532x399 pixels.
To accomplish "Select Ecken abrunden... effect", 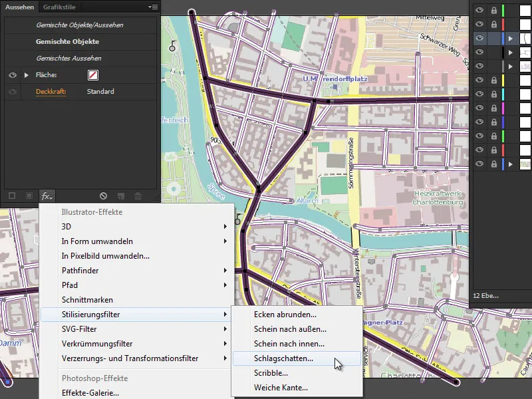I will click(285, 315).
